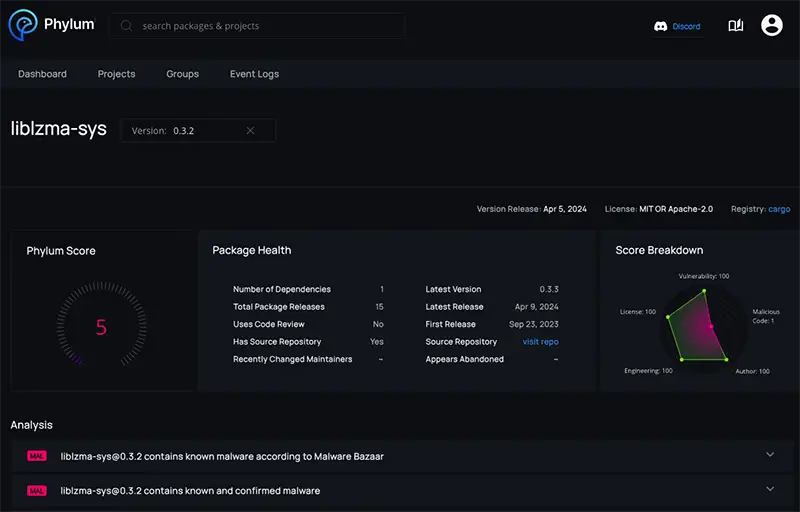Click the Malicious Code: 1 chart label

coord(766,316)
